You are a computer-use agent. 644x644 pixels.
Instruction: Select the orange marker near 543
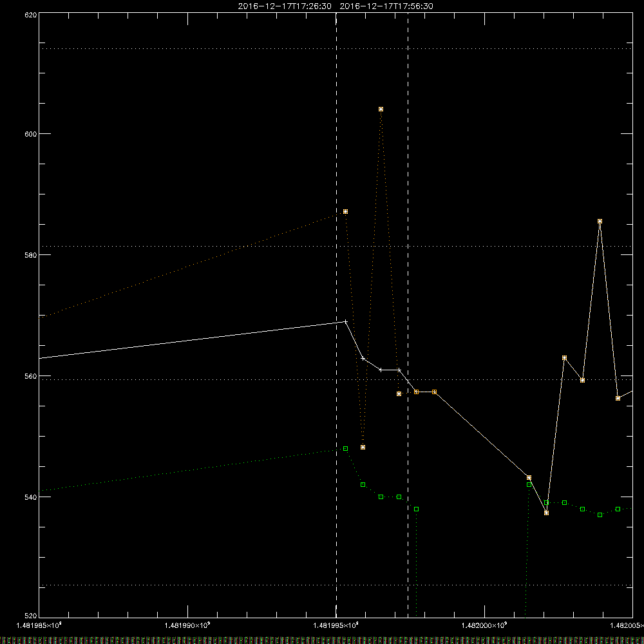click(529, 478)
